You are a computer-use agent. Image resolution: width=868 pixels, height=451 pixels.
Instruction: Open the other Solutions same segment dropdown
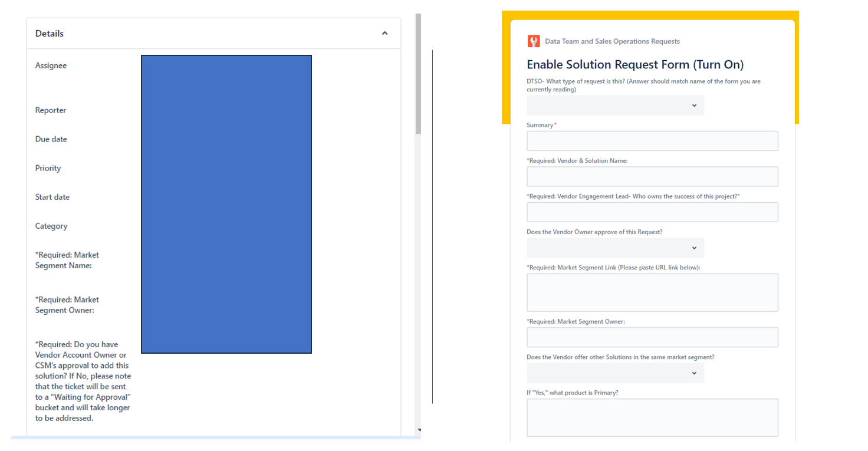click(x=615, y=373)
